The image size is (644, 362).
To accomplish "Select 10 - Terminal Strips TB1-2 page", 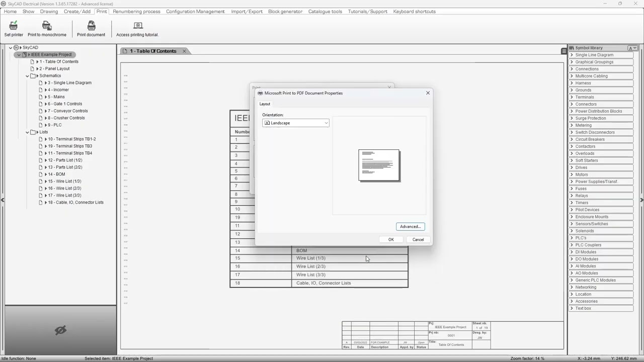I will click(x=71, y=139).
